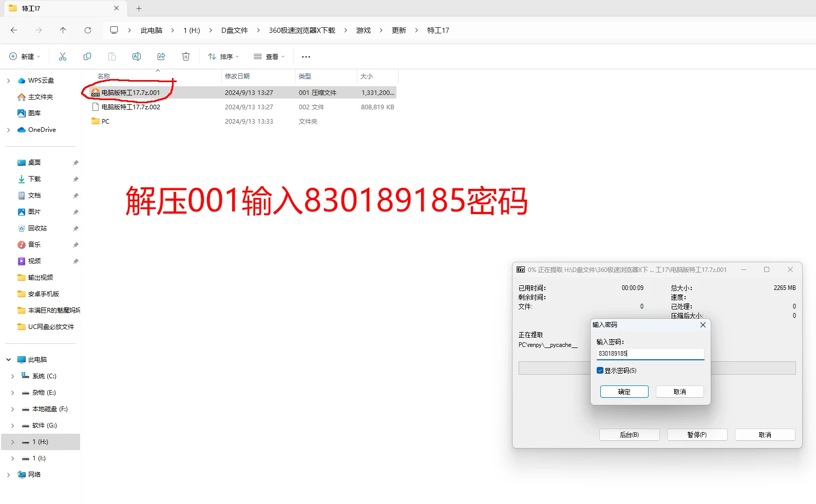
Task: Click 暂停(P) pause button
Action: point(697,435)
